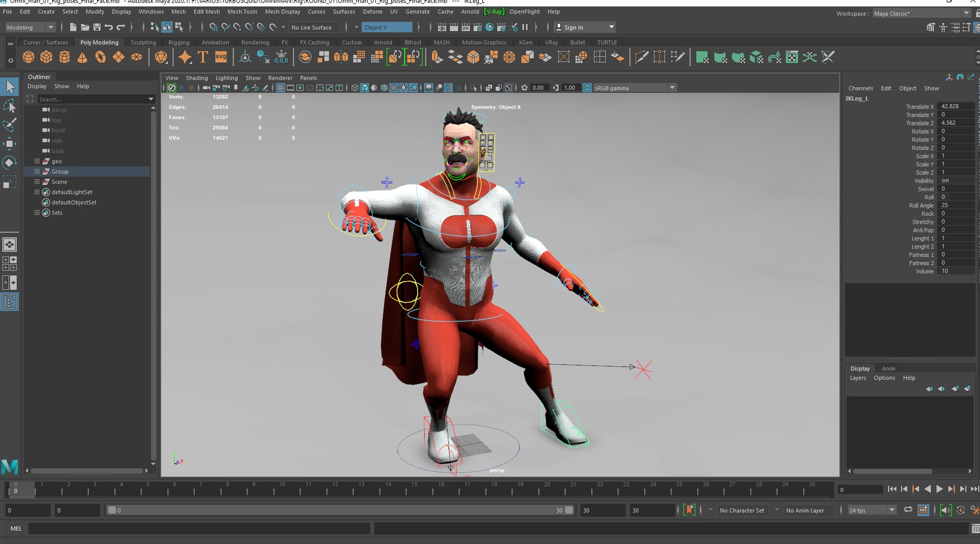Click the Undo arrow icon
The height and width of the screenshot is (544, 980).
[x=109, y=27]
